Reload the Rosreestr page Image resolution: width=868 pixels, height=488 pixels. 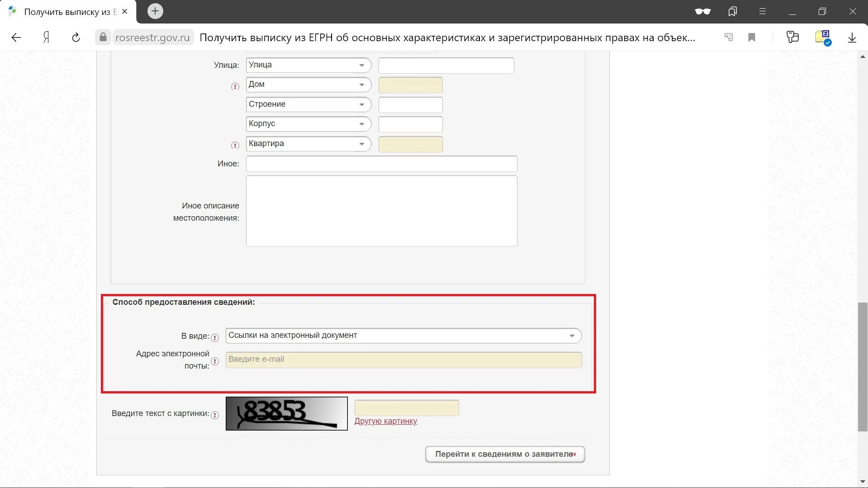[76, 38]
